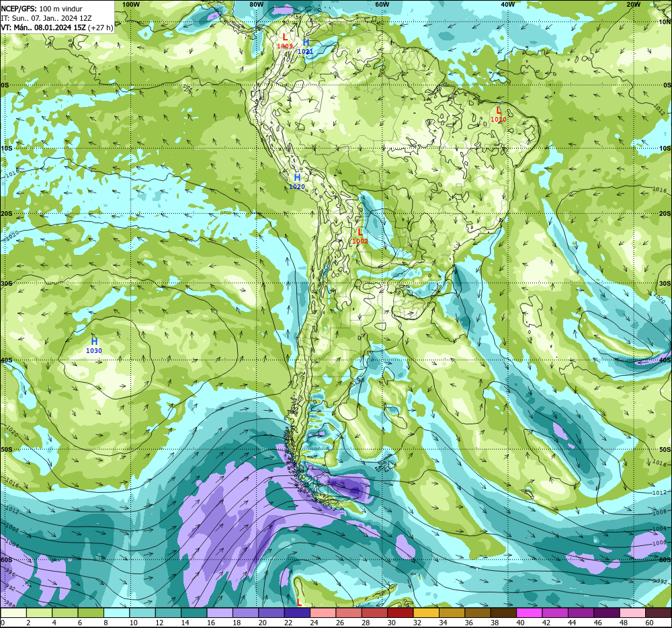Pick the darkest legend swatch after 60
The height and width of the screenshot is (628, 672).
coord(658,613)
